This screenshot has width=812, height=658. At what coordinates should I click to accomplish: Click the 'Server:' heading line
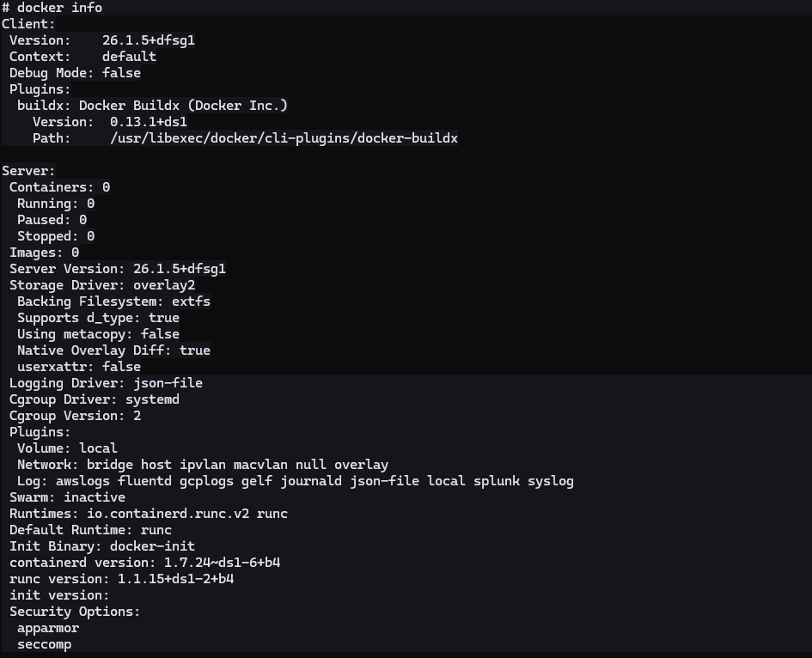[28, 171]
